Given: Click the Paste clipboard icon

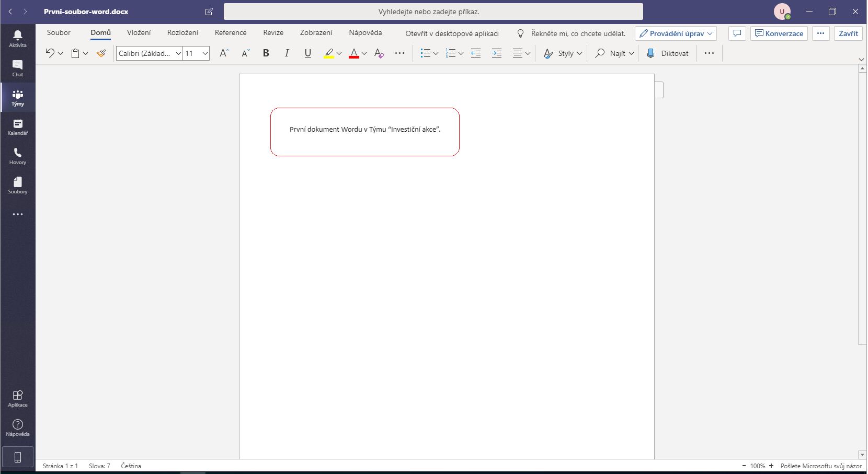Looking at the screenshot, I should 75,53.
